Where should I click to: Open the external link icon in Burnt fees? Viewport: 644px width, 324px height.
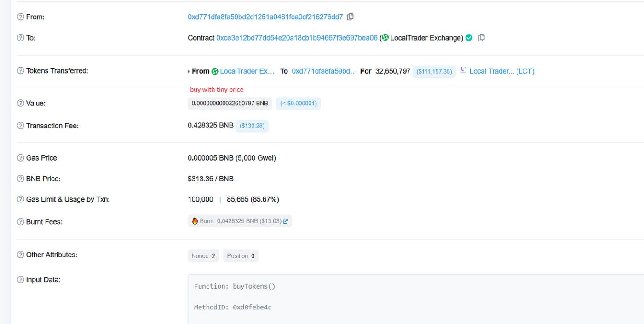[286, 221]
